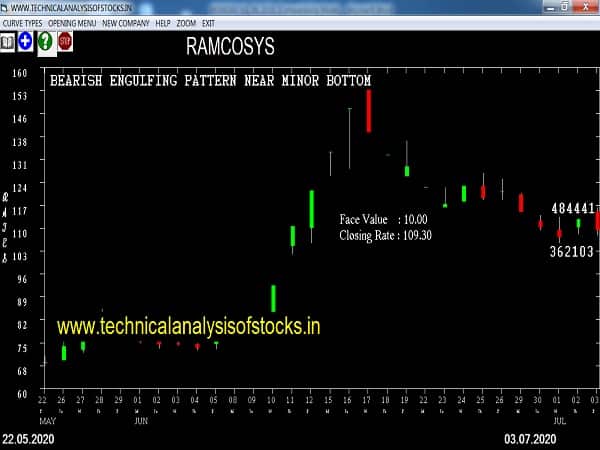The width and height of the screenshot is (600, 450).
Task: Click the RAMCOSYS stock title
Action: point(230,47)
